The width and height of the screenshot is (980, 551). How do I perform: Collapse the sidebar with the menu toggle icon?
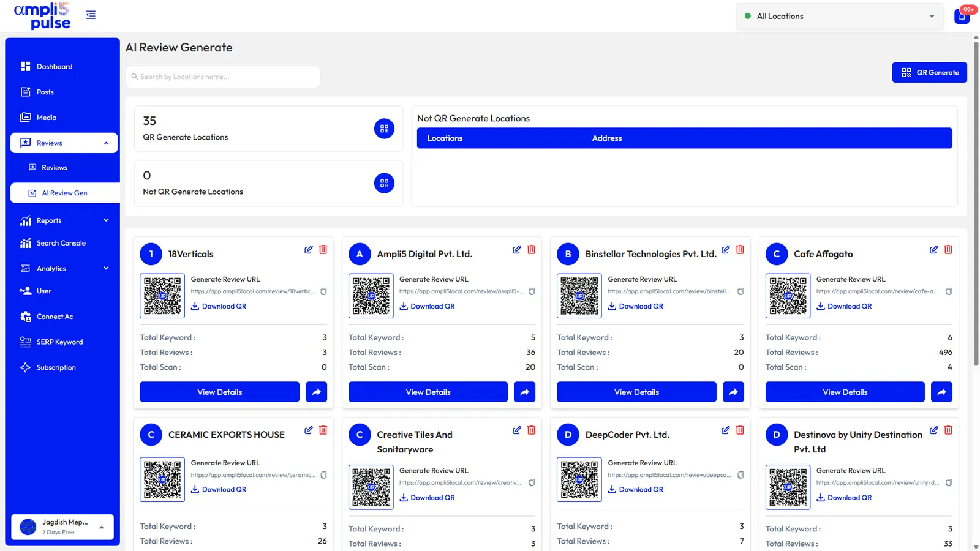91,15
